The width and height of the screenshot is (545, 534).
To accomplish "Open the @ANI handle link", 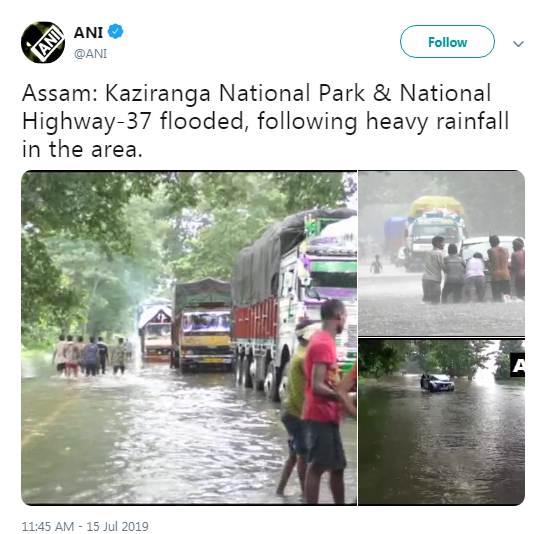I will 90,54.
